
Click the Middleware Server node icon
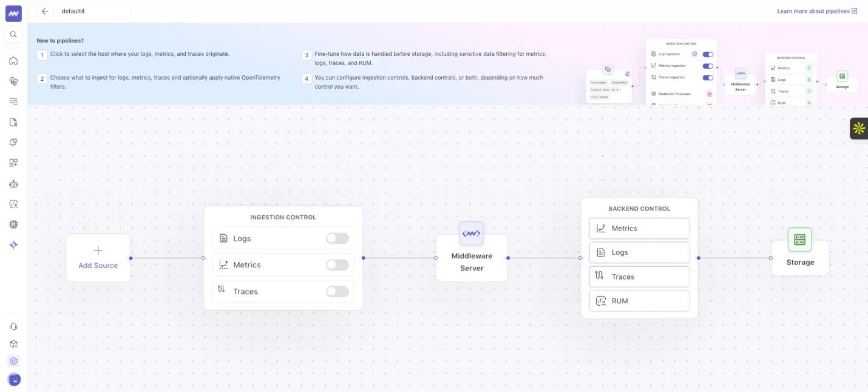point(471,233)
